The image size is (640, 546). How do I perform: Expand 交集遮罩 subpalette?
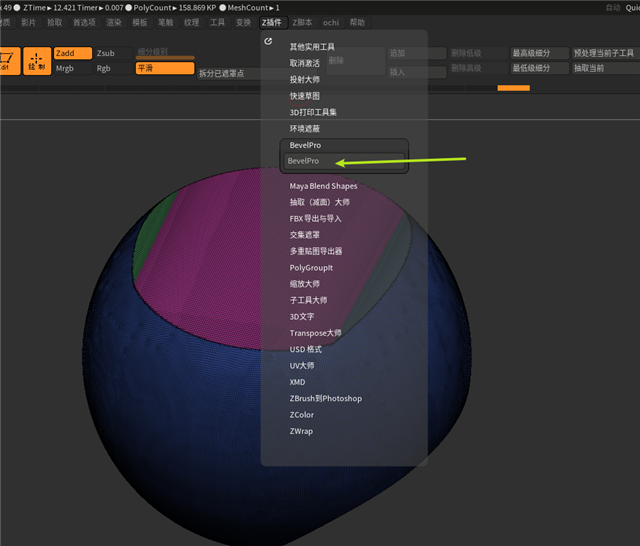pos(304,235)
